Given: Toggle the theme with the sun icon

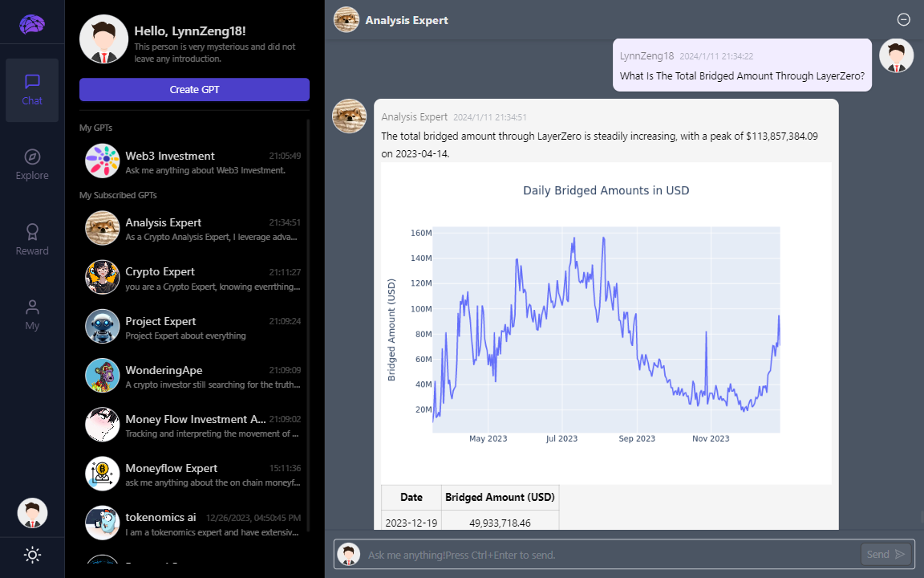Looking at the screenshot, I should pyautogui.click(x=32, y=555).
